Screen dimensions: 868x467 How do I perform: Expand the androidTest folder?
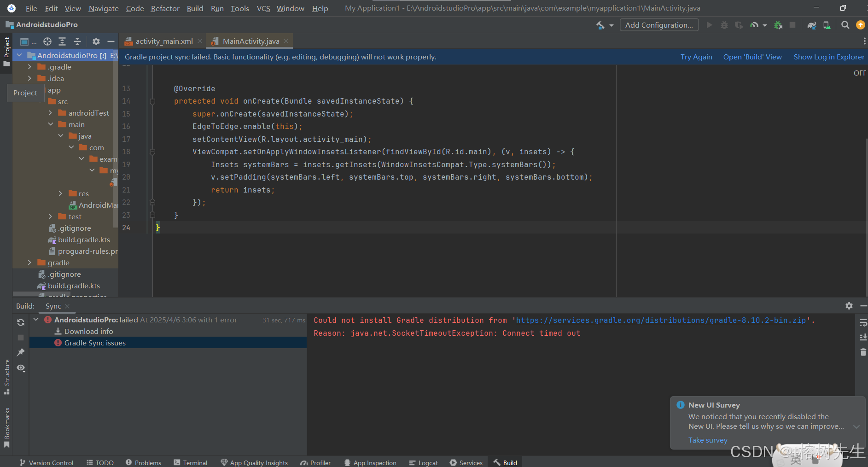click(51, 113)
